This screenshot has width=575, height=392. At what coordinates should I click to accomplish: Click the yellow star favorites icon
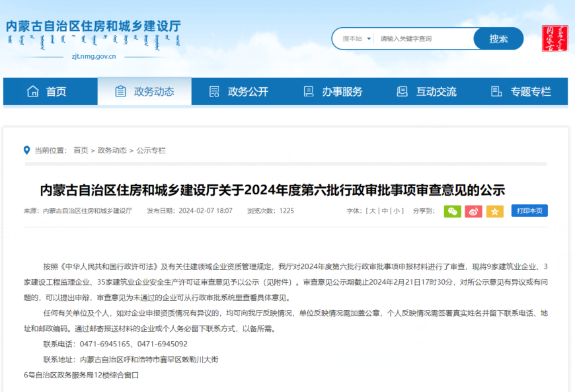495,211
